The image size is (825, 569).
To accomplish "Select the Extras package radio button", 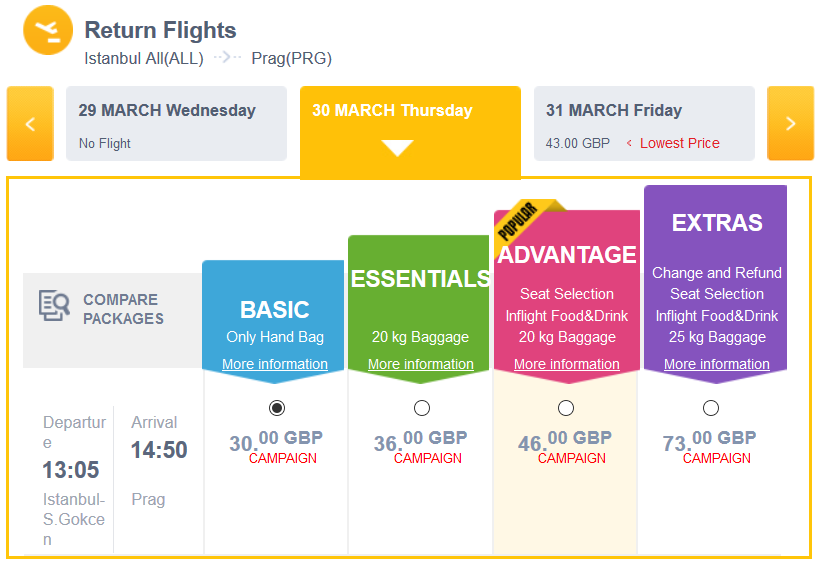I will tap(711, 408).
